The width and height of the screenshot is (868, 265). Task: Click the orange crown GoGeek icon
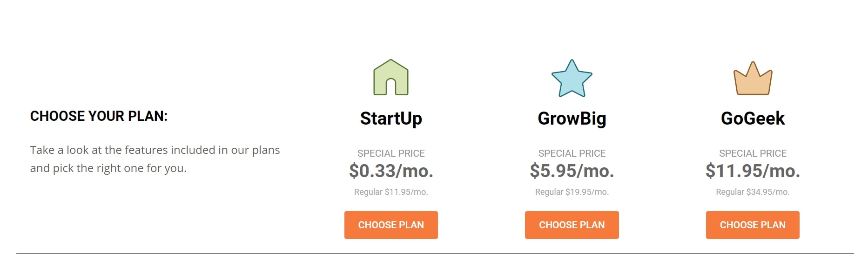[753, 78]
